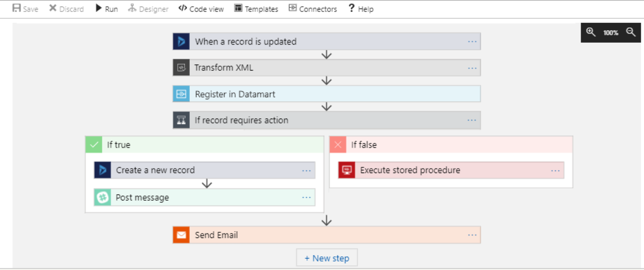This screenshot has width=644, height=270.
Task: Click the mail icon on Send Email
Action: pyautogui.click(x=181, y=235)
